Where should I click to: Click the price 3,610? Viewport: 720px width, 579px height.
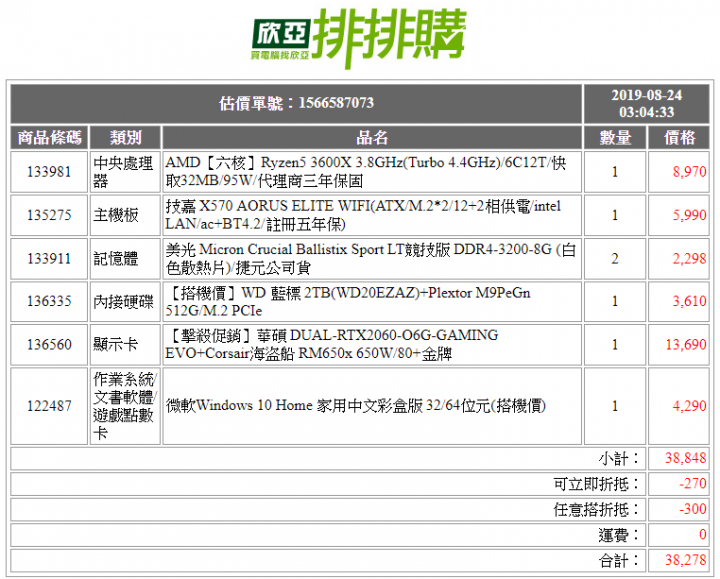pos(689,301)
